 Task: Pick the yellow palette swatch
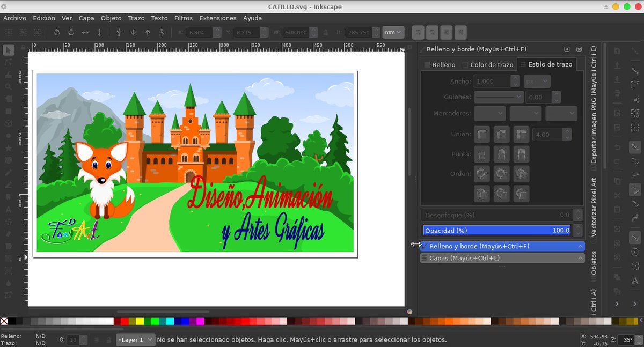[140, 321]
